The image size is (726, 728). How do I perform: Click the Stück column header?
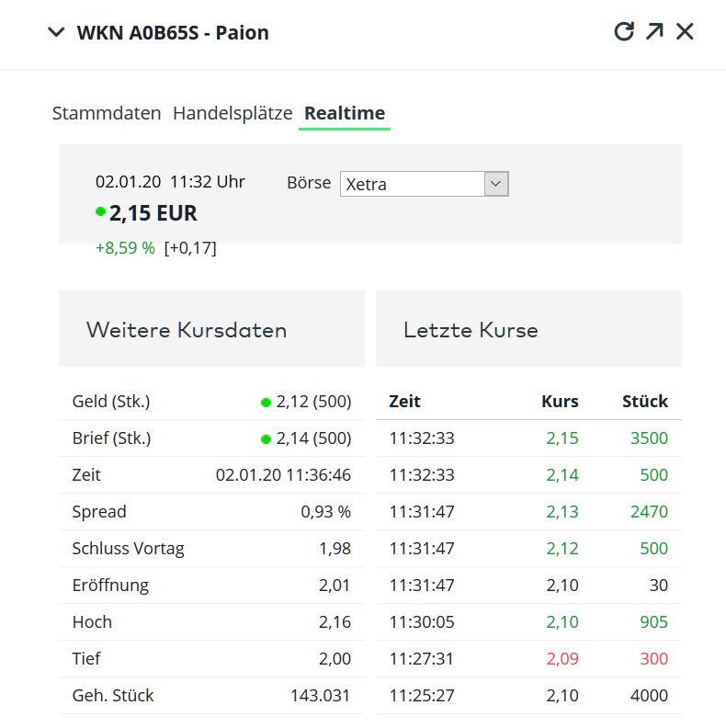click(644, 402)
